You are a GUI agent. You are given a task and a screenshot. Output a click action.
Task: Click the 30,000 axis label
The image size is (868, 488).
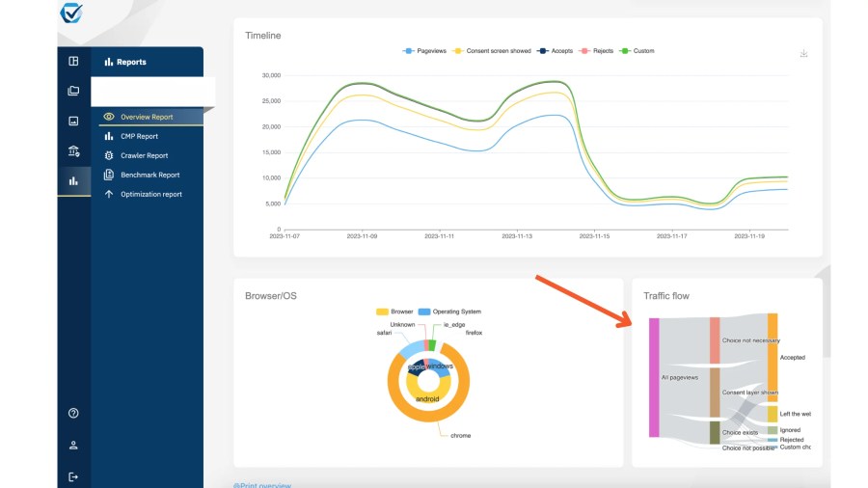271,75
